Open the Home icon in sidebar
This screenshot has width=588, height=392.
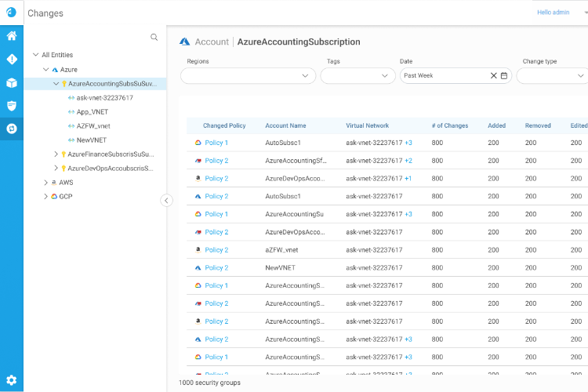12,36
